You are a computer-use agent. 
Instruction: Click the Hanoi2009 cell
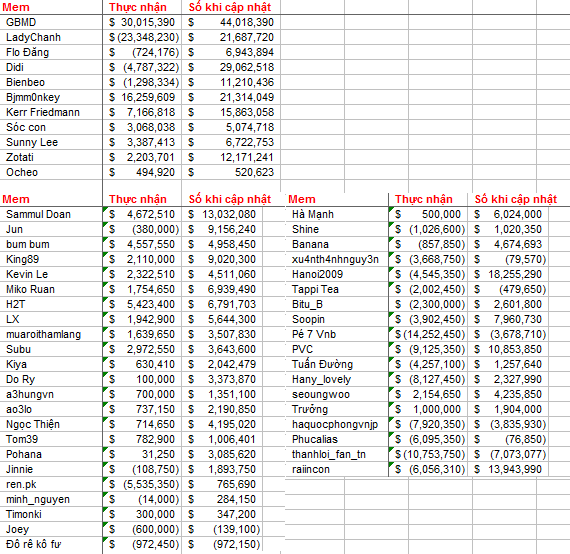coord(337,274)
